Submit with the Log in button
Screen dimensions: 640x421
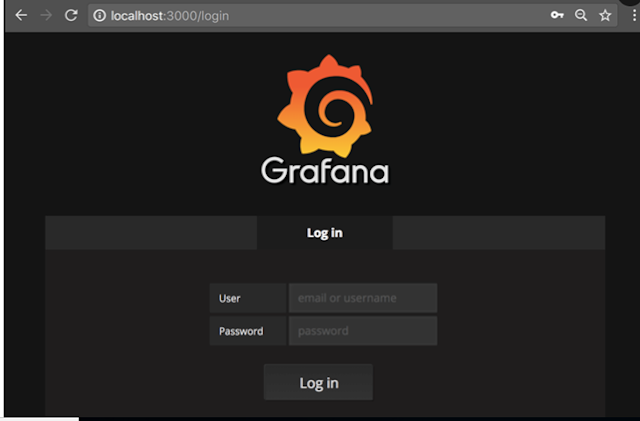point(318,383)
